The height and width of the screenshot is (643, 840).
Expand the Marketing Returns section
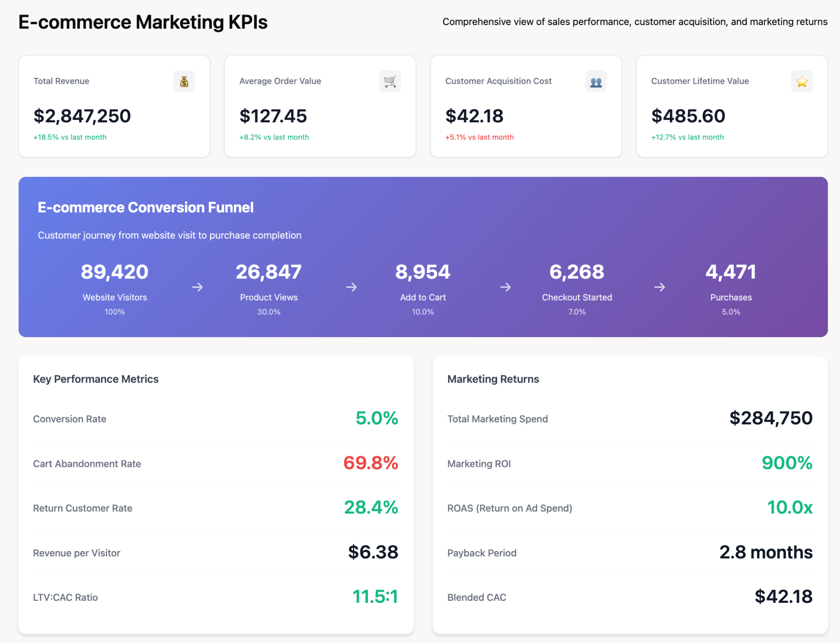(x=493, y=379)
